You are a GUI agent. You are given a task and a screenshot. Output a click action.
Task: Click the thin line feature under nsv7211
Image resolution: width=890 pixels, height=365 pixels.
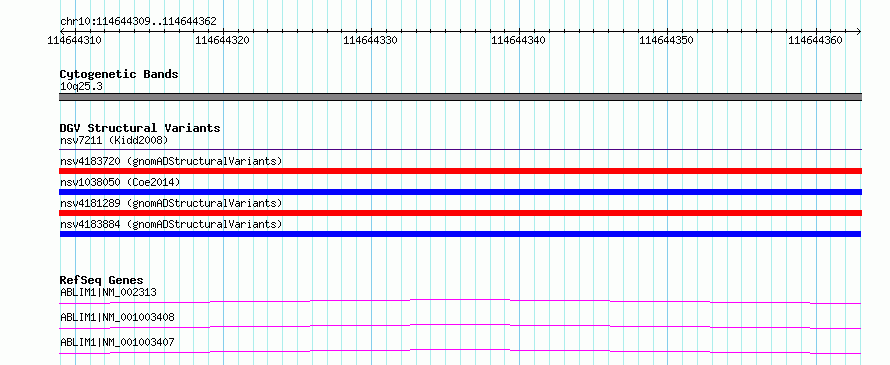[x=460, y=150]
